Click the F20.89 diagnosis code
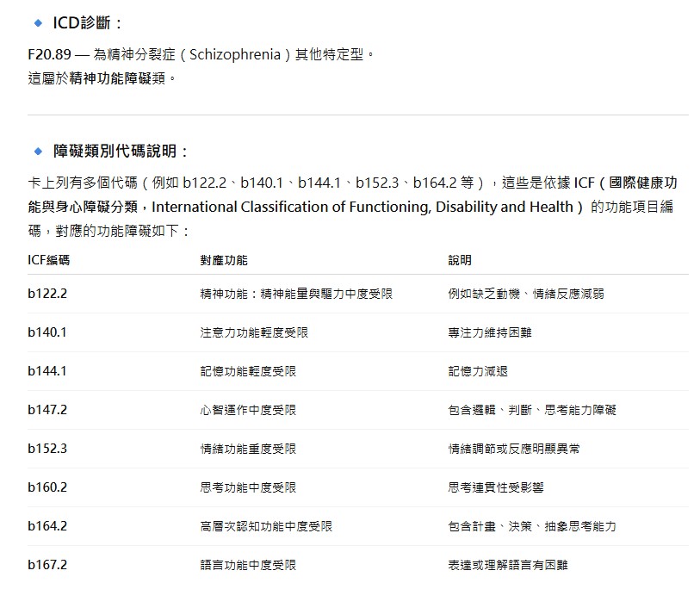The image size is (700, 614). tap(48, 54)
